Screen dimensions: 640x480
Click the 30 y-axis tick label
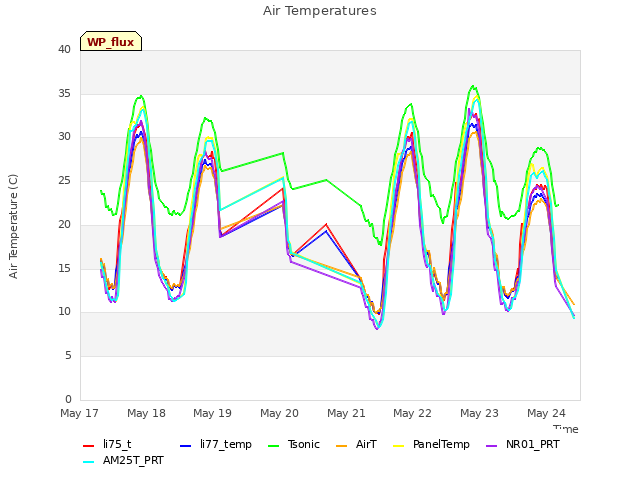coord(64,137)
